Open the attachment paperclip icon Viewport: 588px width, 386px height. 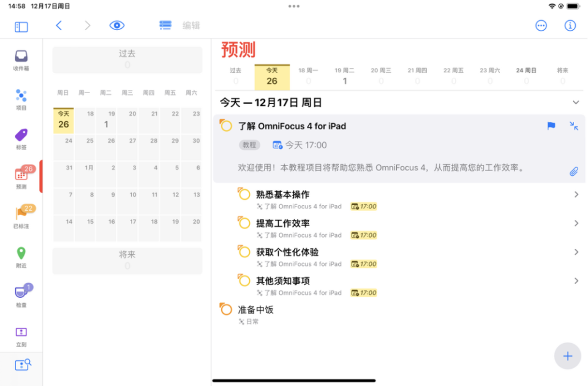574,172
